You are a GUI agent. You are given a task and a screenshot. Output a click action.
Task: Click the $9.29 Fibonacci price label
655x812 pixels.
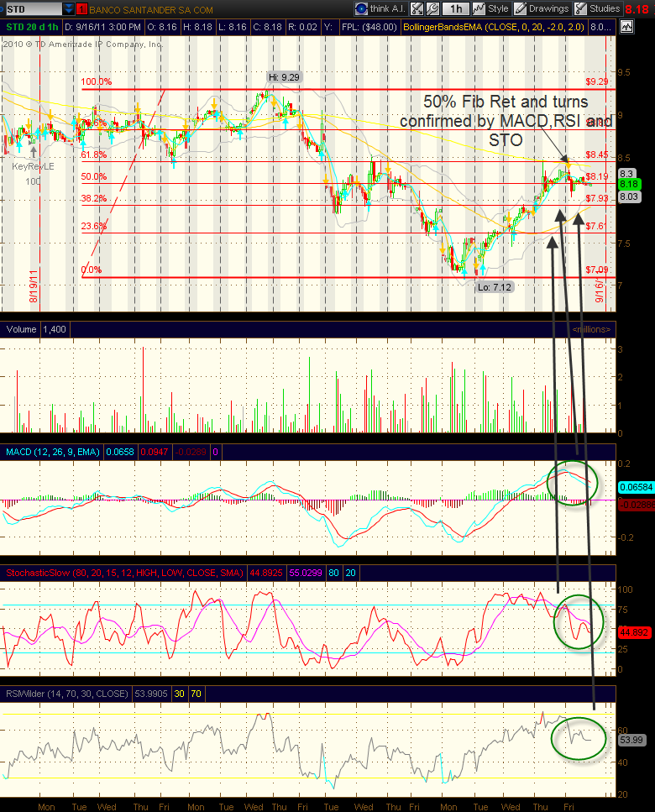(x=597, y=81)
